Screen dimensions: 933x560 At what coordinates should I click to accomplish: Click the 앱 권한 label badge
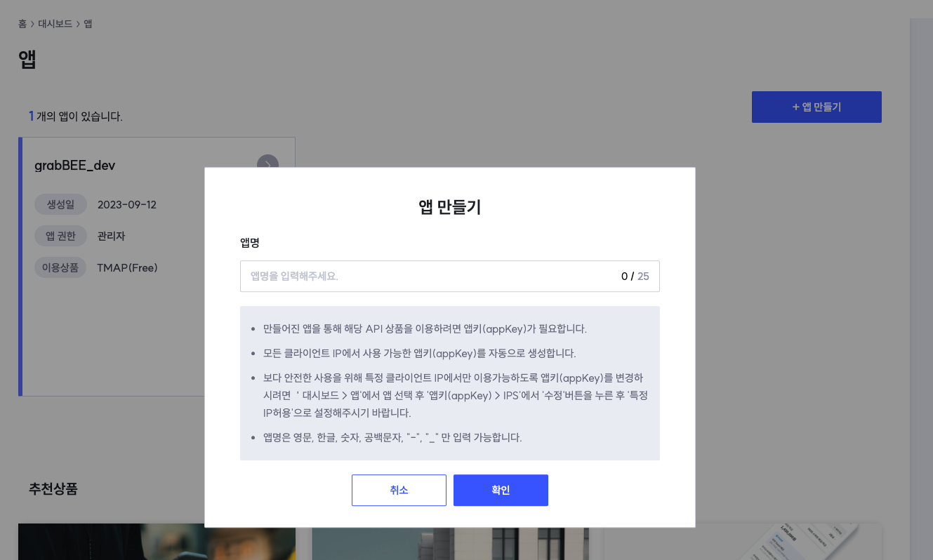(x=60, y=236)
